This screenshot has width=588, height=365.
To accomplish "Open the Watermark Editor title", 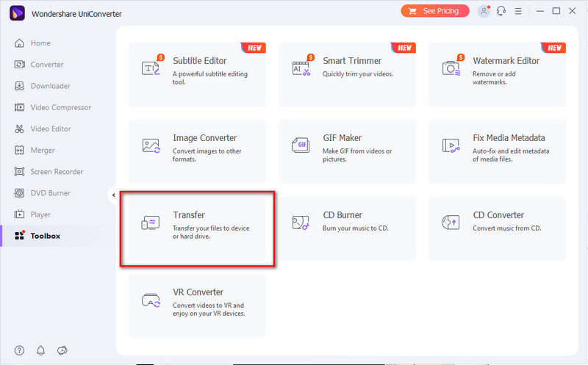I will click(506, 61).
